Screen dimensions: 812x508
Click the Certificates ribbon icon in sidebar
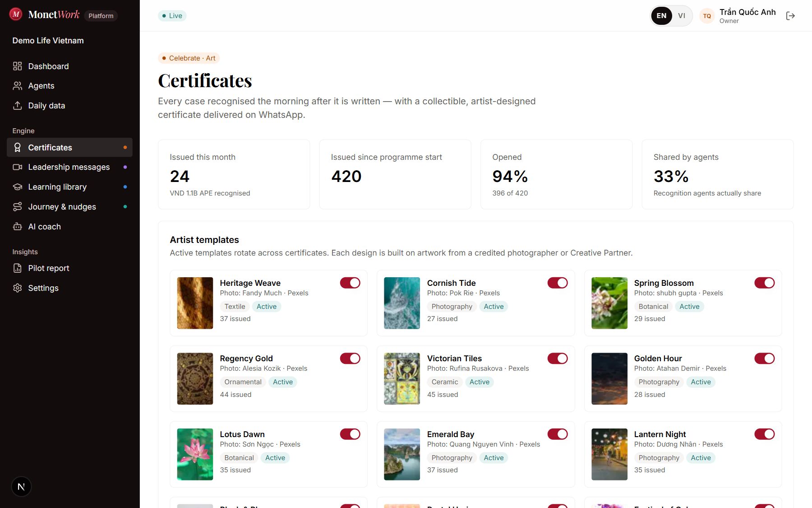(x=18, y=148)
